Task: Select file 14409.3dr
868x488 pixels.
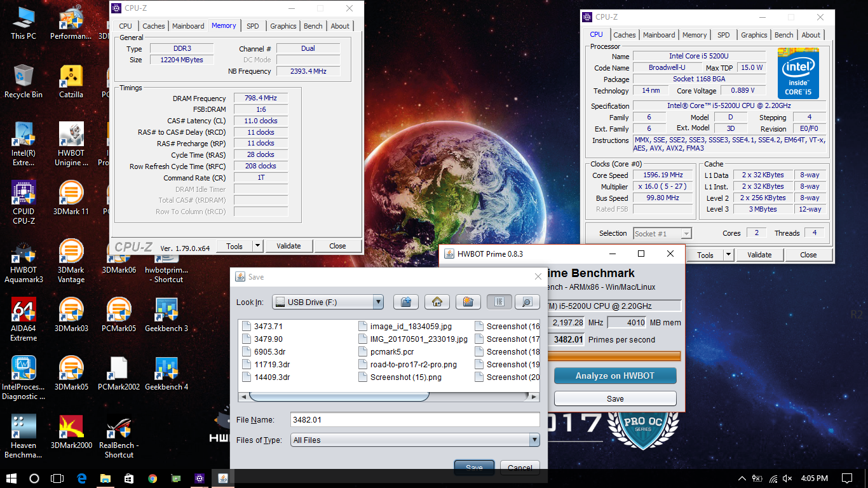Action: (x=267, y=377)
